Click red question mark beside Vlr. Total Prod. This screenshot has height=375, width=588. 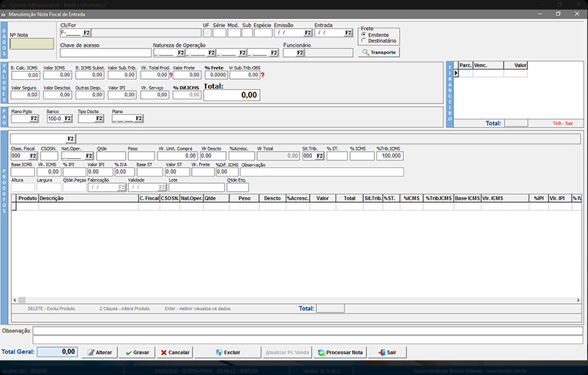tap(171, 75)
